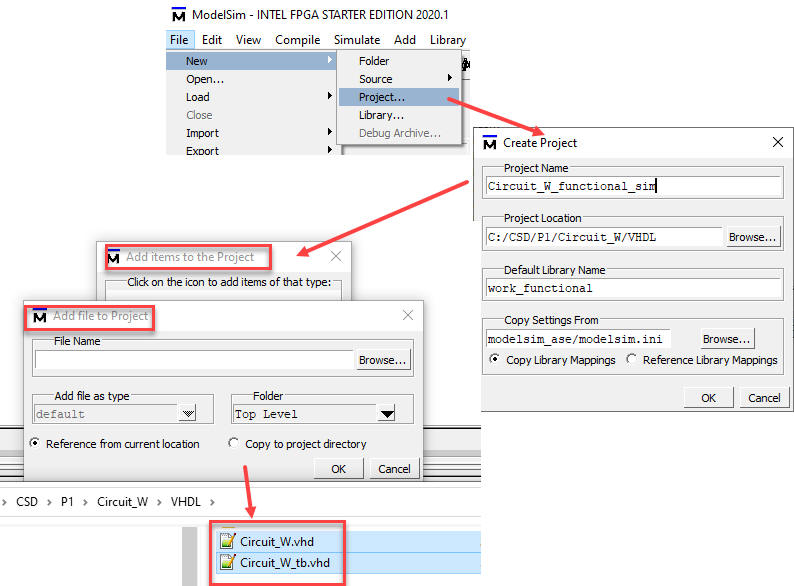The image size is (794, 586).
Task: Click OK in Add file to Project
Action: (x=338, y=469)
